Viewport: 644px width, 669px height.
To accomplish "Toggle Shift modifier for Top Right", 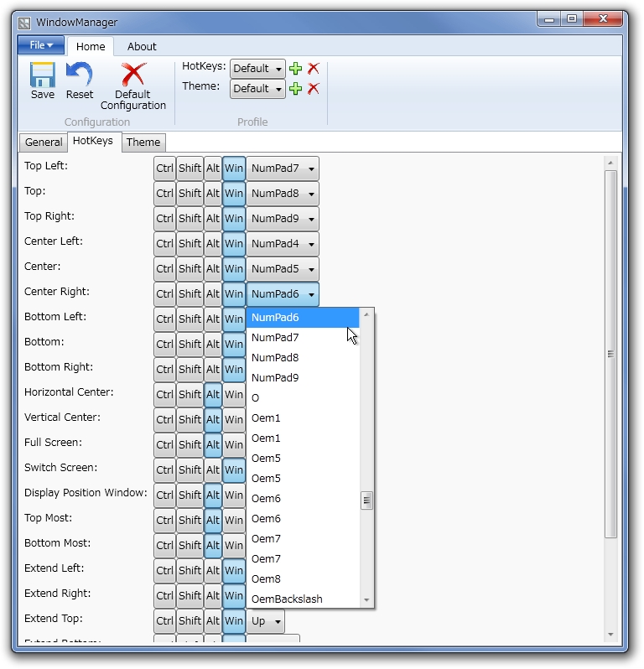I will coord(190,219).
